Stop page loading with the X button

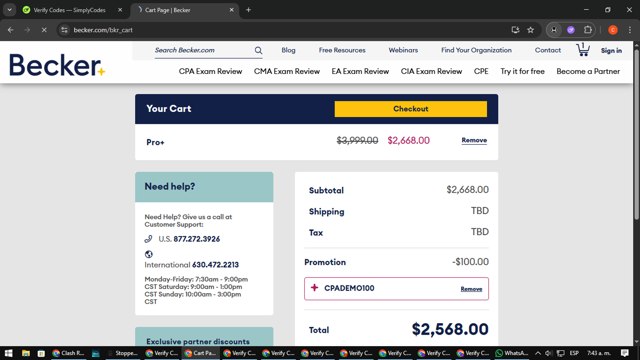pos(44,30)
